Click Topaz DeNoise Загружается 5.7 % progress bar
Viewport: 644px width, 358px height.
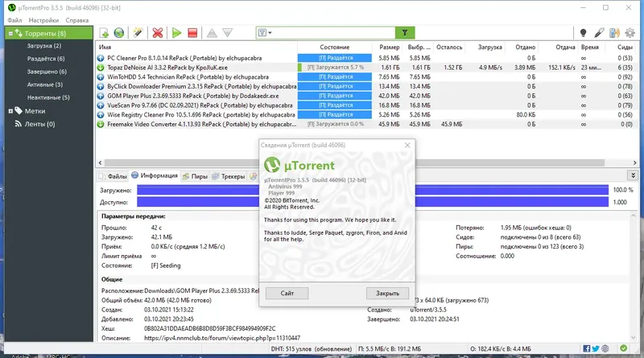coord(335,68)
